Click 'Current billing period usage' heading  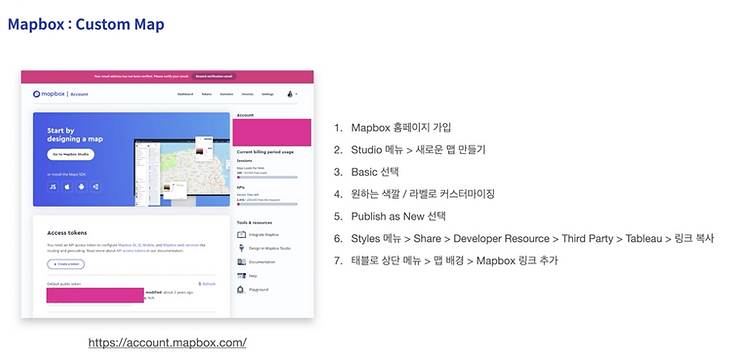[x=265, y=152]
